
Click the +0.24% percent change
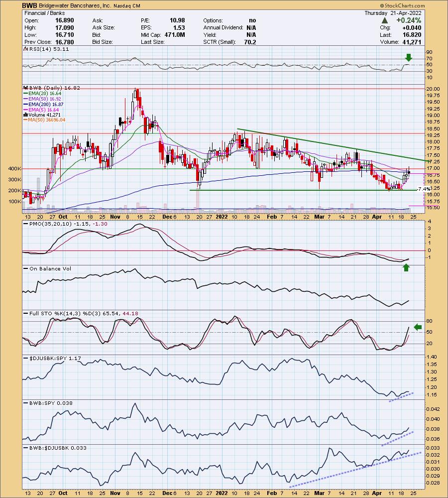(409, 20)
